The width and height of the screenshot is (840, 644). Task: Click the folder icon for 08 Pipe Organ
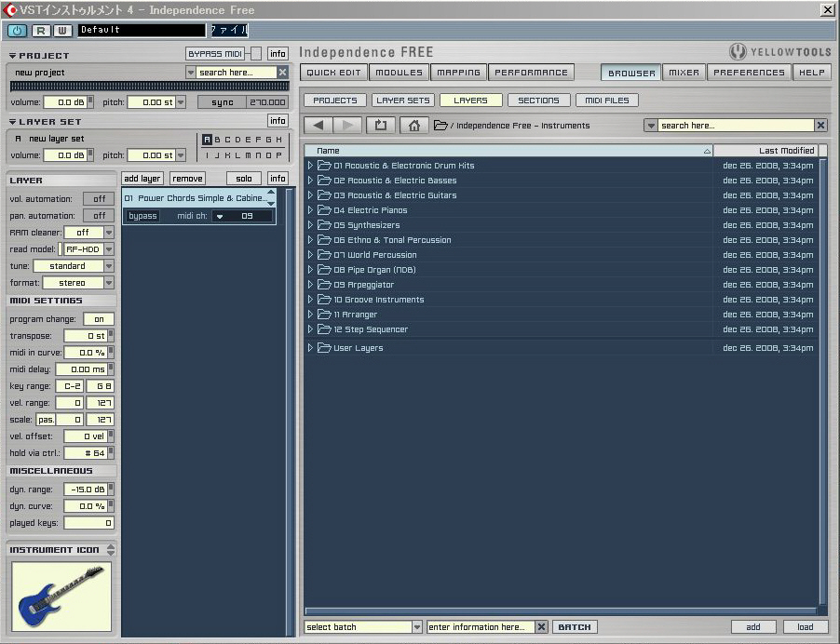324,270
